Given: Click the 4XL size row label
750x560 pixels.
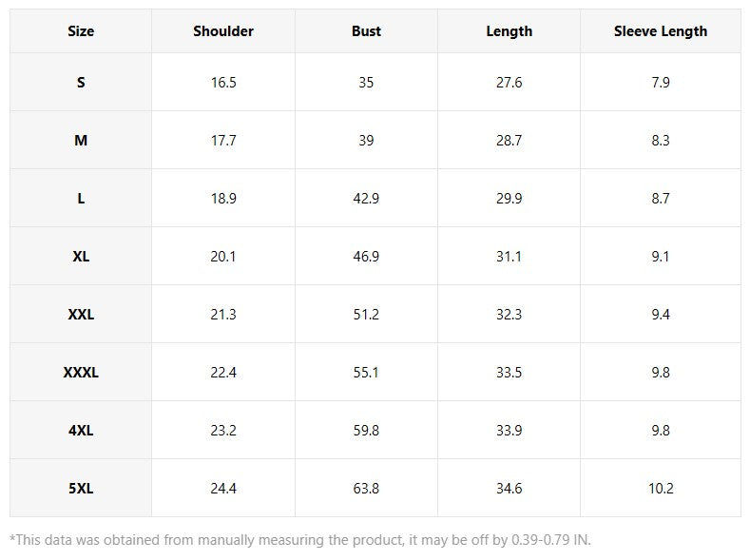Looking at the screenshot, I should coord(81,430).
